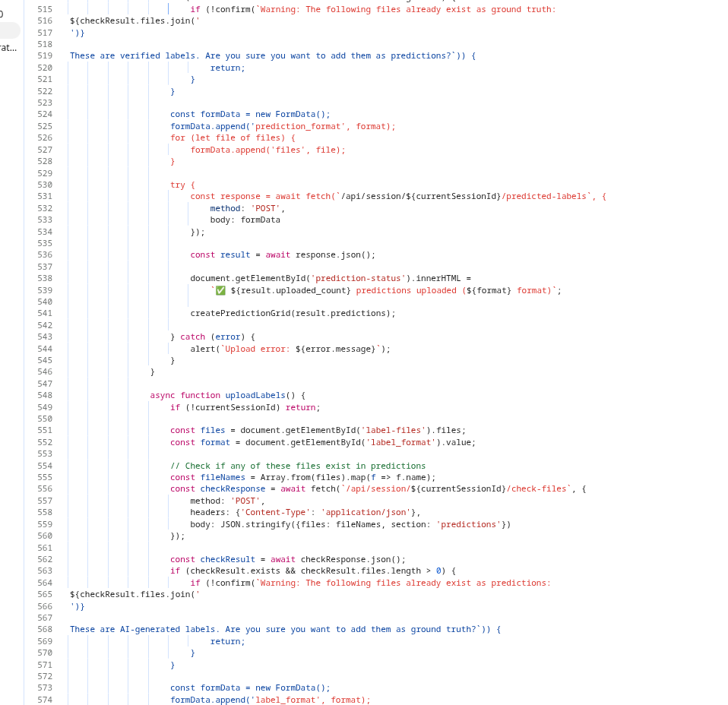
Task: Click line number 565 in the gutter
Action: click(x=45, y=595)
